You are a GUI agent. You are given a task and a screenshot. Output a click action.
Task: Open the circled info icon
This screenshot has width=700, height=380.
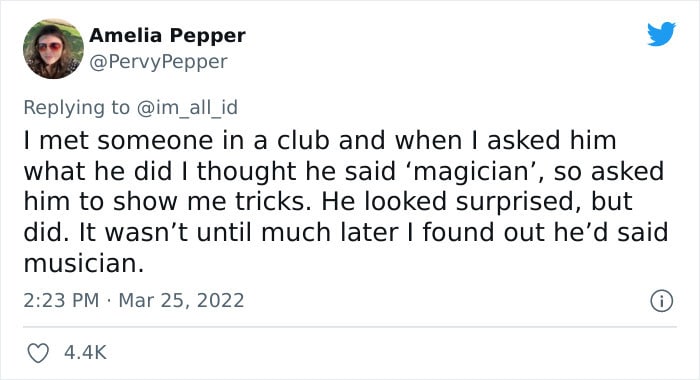[661, 301]
